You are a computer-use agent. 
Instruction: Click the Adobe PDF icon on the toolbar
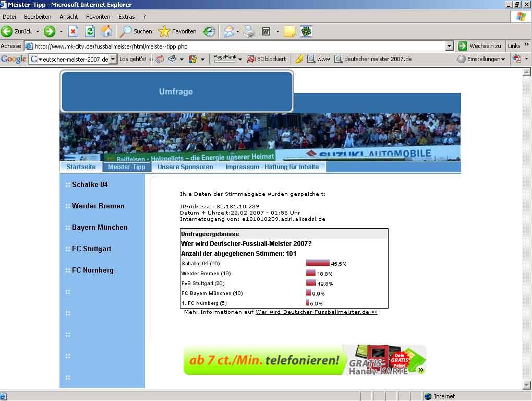pos(517,59)
